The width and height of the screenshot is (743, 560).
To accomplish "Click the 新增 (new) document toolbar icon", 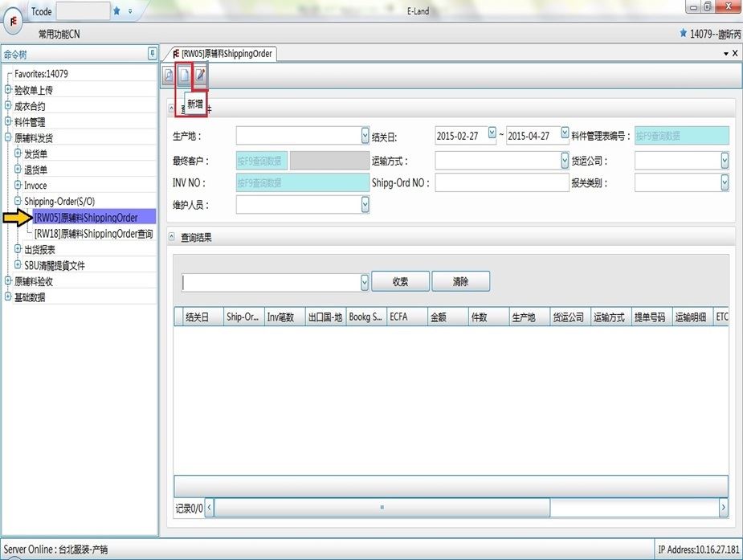I will click(x=184, y=76).
